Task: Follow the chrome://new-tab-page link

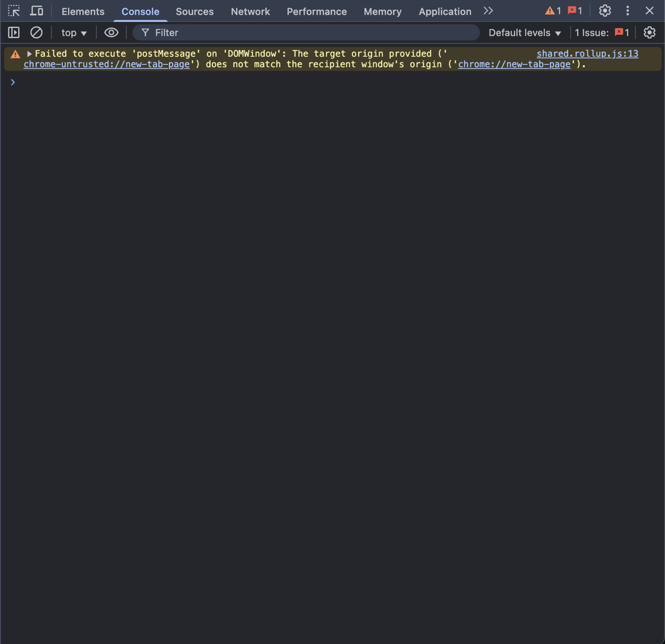Action: 514,64
